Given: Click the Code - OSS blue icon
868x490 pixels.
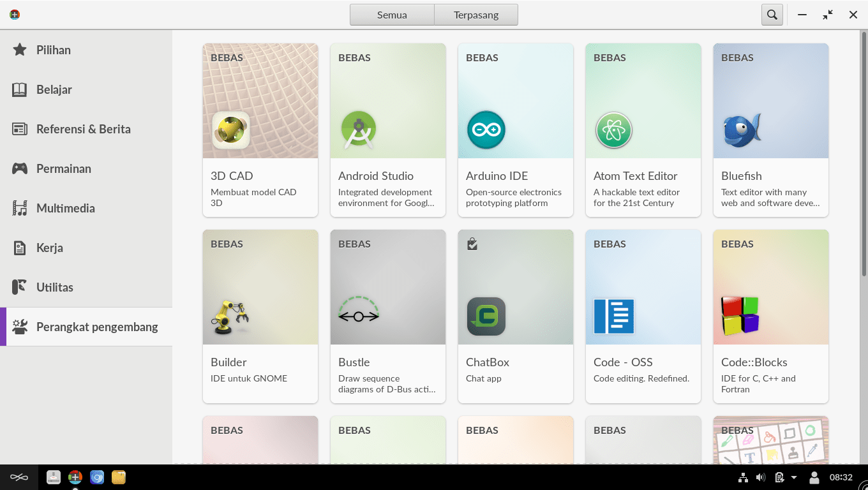Looking at the screenshot, I should [614, 316].
